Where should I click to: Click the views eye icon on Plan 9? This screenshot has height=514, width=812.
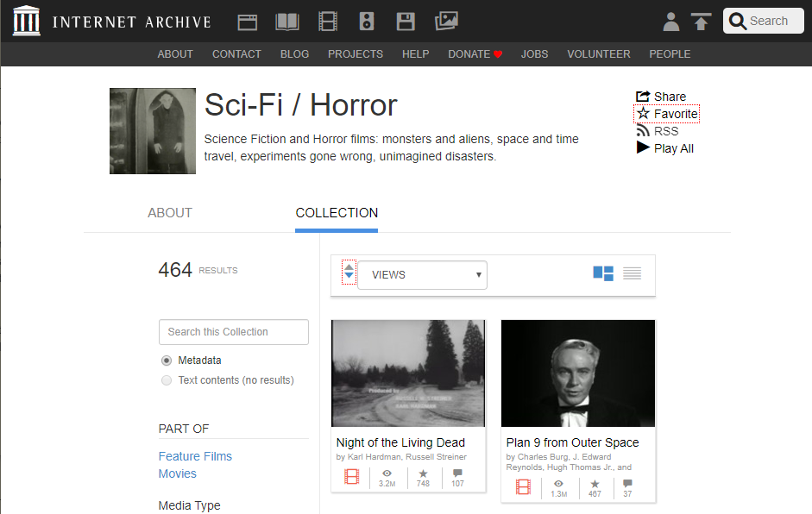pyautogui.click(x=559, y=484)
